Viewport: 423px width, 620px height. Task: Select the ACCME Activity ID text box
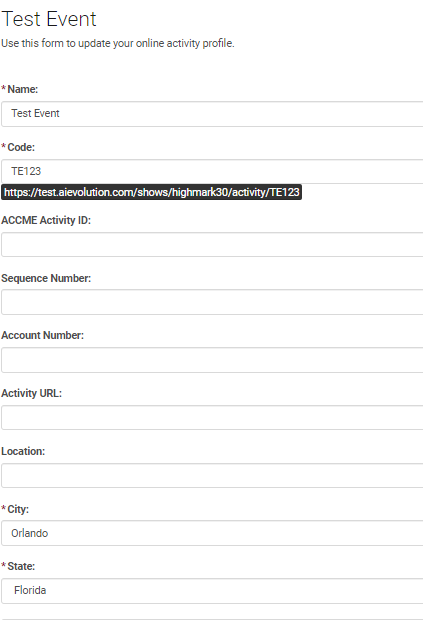[x=212, y=244]
